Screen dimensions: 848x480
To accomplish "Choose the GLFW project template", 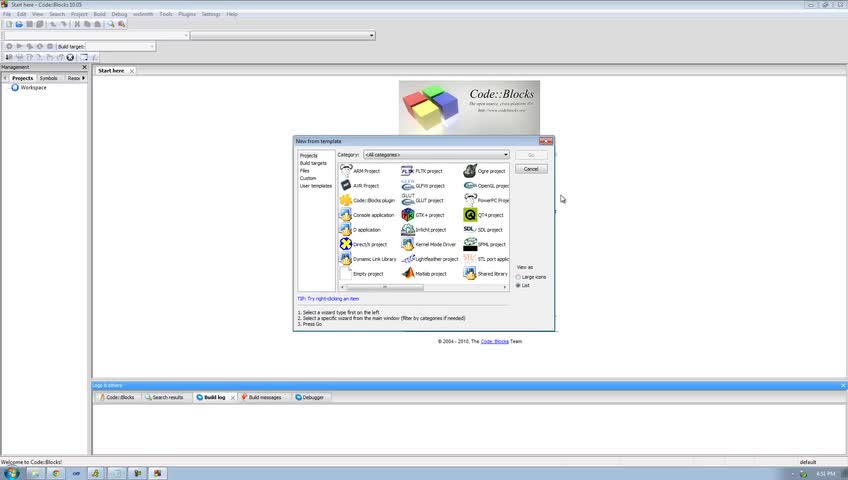I will pyautogui.click(x=423, y=185).
